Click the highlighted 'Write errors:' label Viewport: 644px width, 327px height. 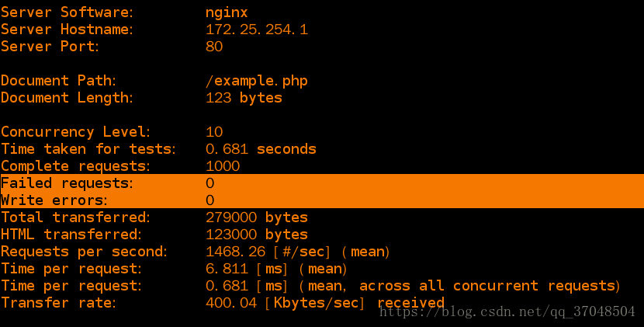click(x=54, y=200)
